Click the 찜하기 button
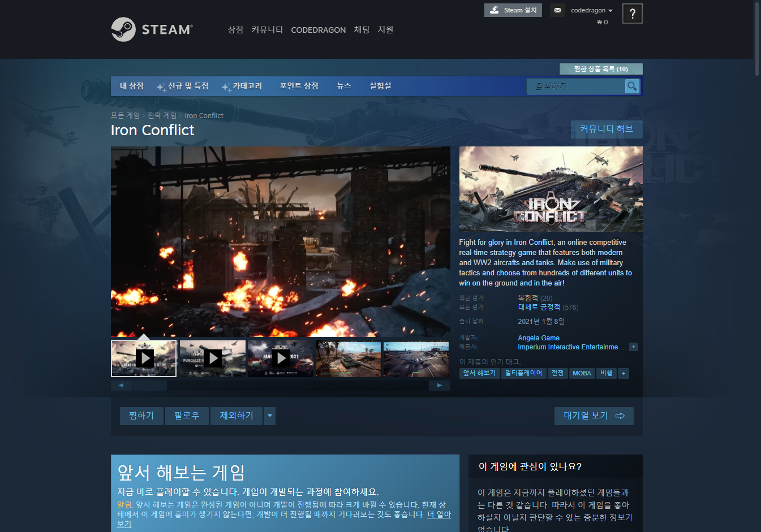This screenshot has width=761, height=532. [141, 416]
